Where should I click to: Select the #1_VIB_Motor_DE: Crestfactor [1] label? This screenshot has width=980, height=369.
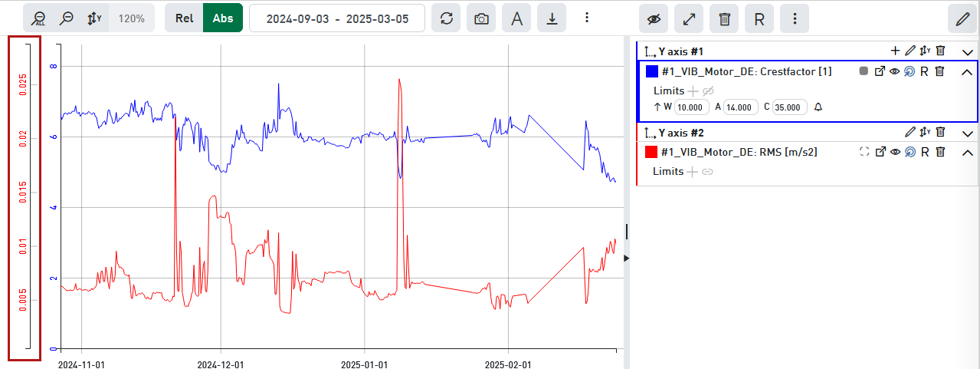pyautogui.click(x=746, y=71)
